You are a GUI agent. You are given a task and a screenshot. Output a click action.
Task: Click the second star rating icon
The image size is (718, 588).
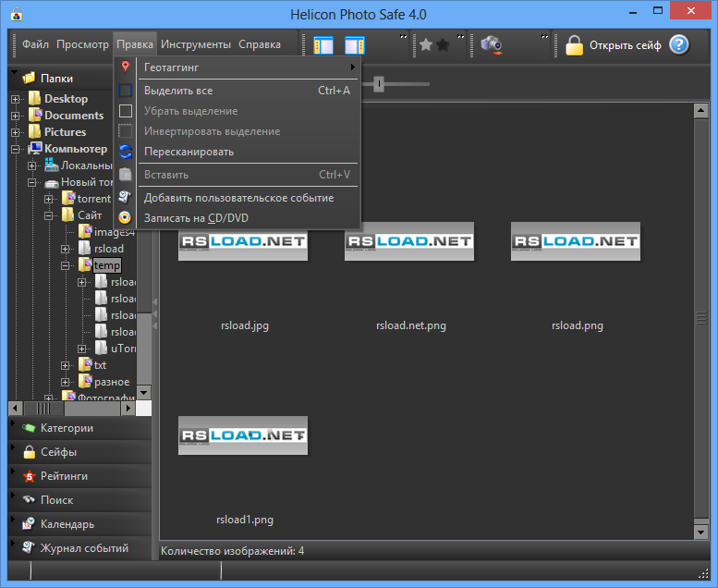(x=443, y=45)
